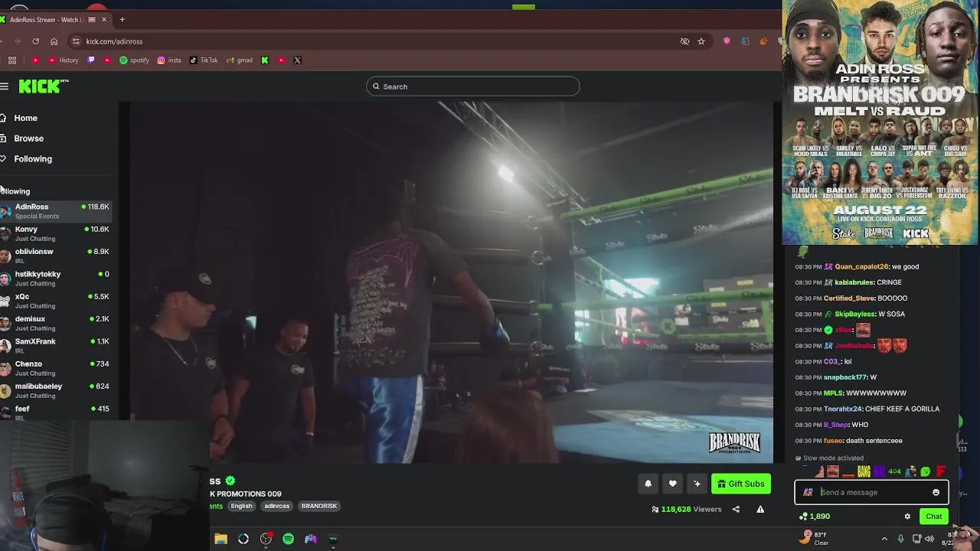
Task: Click Send a message chat input
Action: tap(871, 492)
